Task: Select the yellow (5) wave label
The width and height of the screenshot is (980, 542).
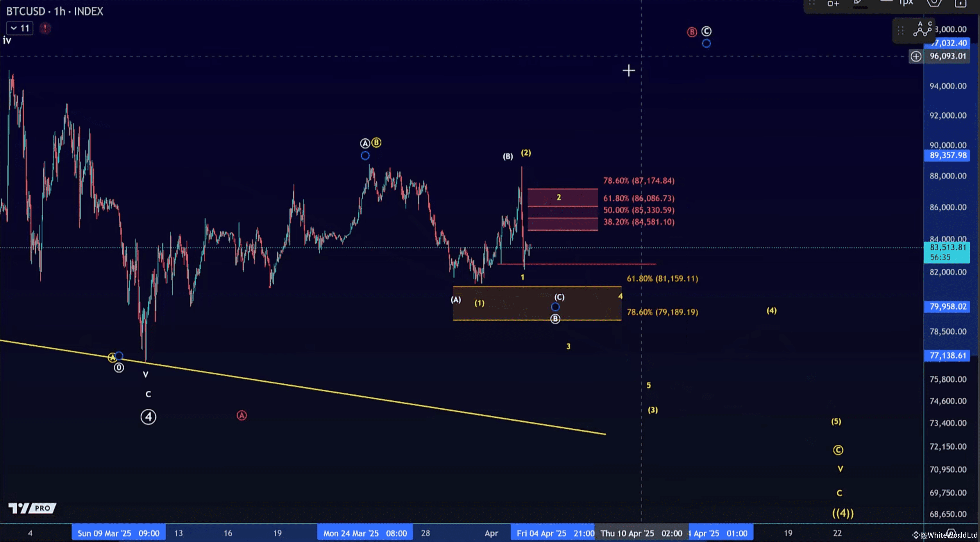Action: tap(836, 421)
